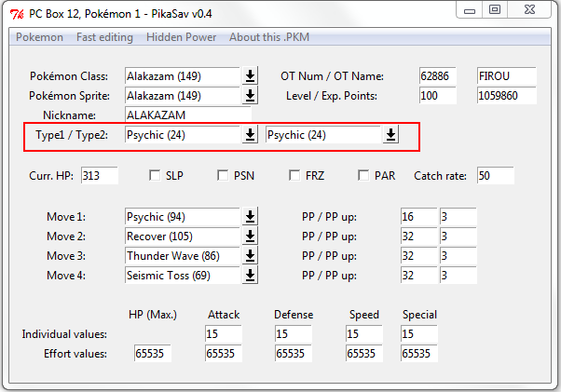Expand the Type1 dropdown arrow
Viewport: 561px width, 392px height.
pos(250,135)
